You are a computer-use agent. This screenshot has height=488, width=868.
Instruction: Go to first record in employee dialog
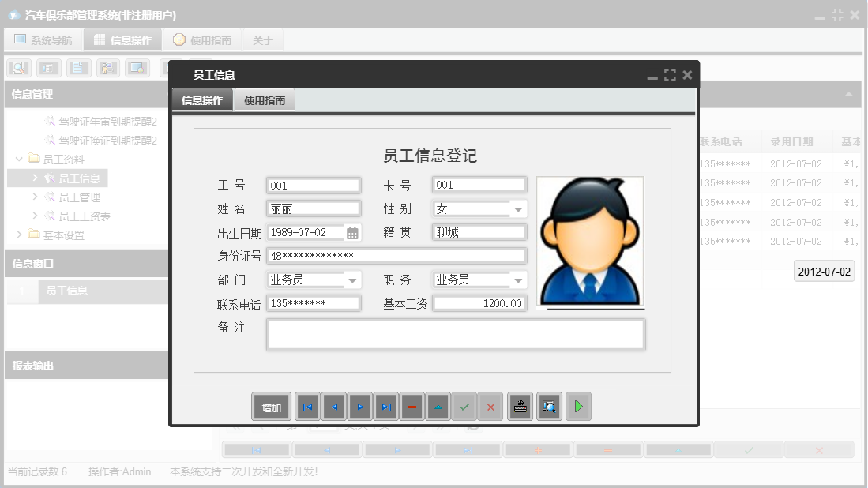pyautogui.click(x=308, y=407)
